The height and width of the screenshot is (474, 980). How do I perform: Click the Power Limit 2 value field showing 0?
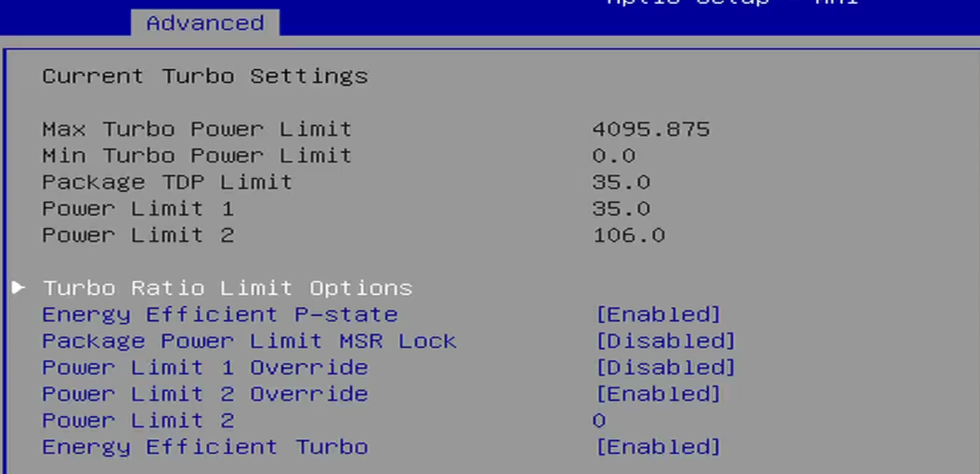599,421
